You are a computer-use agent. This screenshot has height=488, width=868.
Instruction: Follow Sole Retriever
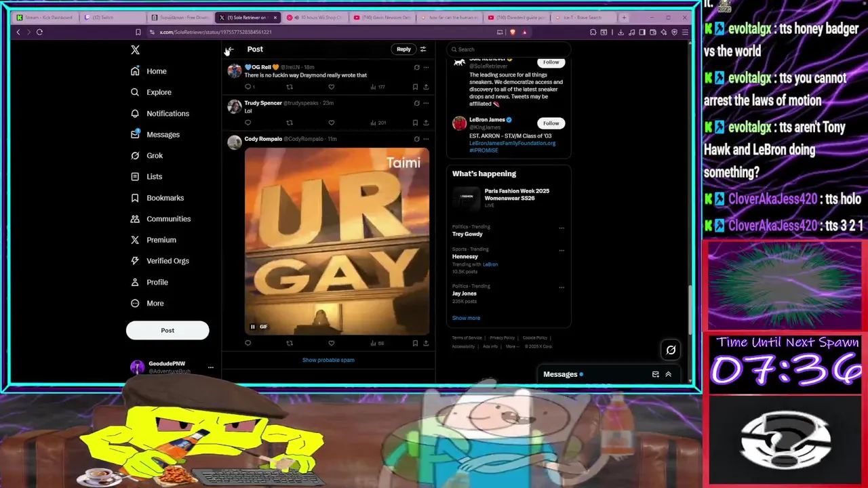[x=551, y=62]
